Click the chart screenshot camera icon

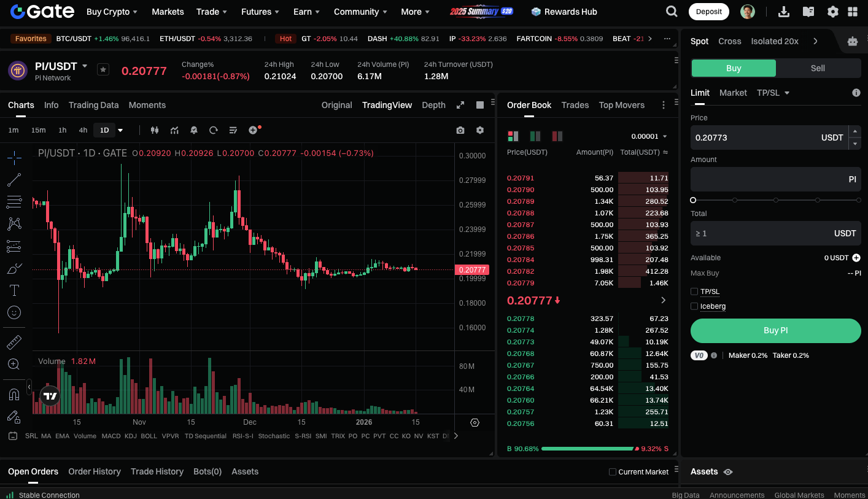coord(460,130)
